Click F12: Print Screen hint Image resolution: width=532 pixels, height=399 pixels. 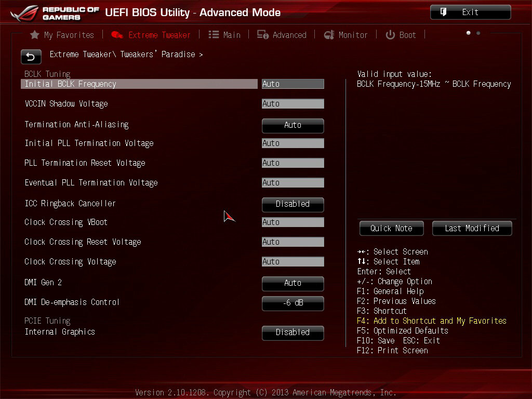point(393,351)
